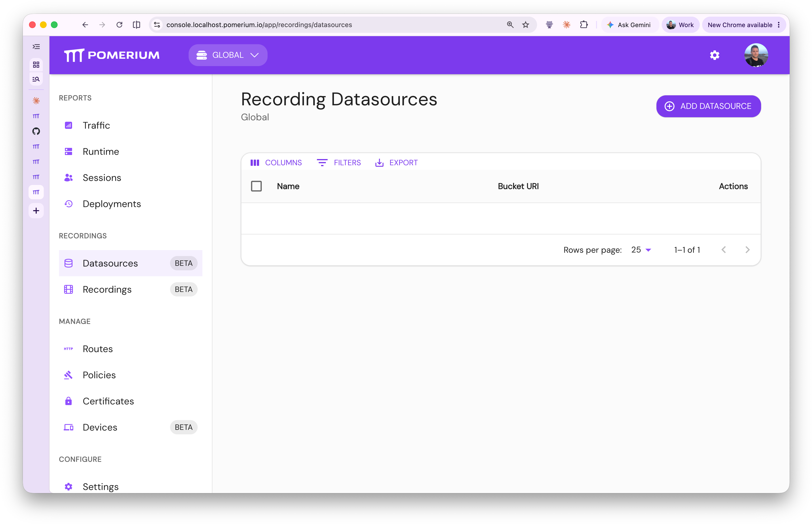Go to the Pomerium logo home
The image size is (812, 524).
pyautogui.click(x=112, y=55)
